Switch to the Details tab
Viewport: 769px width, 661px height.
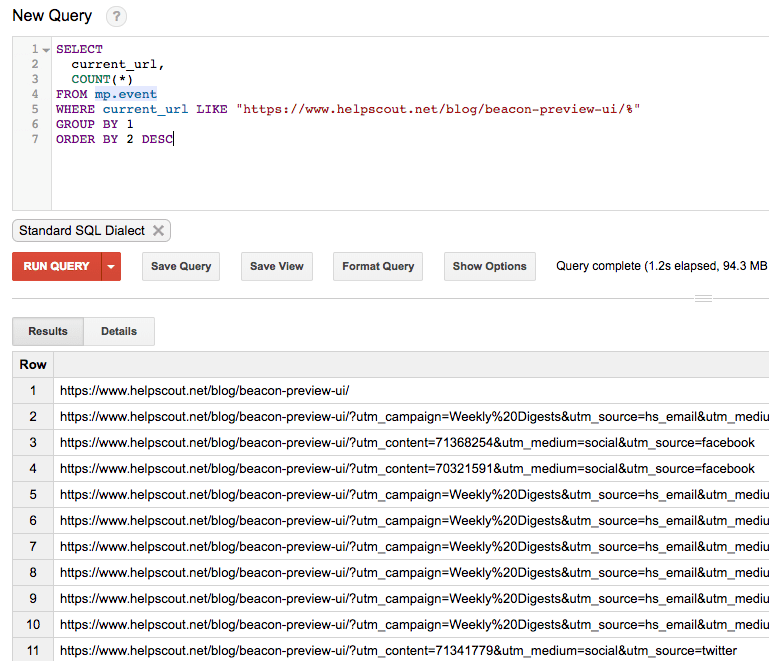pos(119,331)
